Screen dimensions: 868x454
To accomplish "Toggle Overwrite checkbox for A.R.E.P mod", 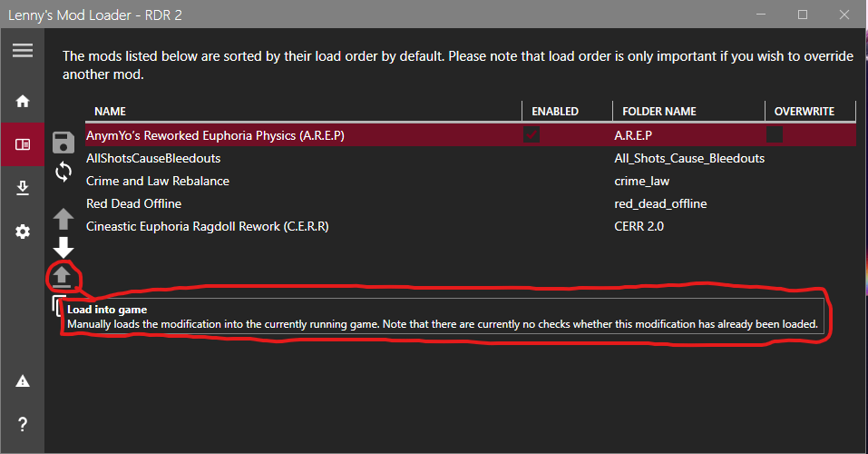I will (775, 135).
